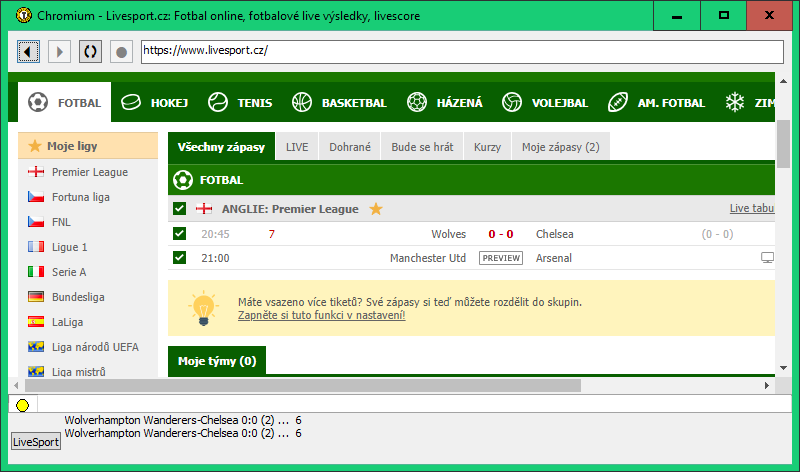
Task: Open Fortuna liga in the sidebar
Action: (x=81, y=197)
